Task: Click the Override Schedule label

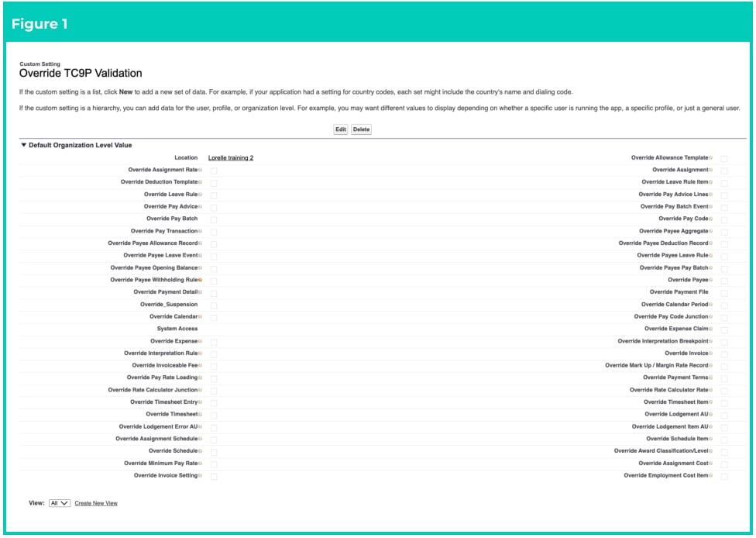Action: click(173, 450)
